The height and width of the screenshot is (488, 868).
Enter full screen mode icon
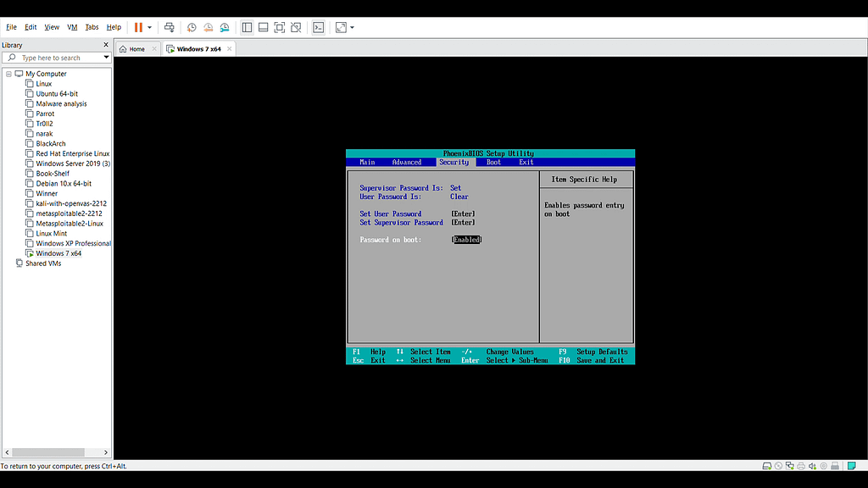(x=280, y=27)
